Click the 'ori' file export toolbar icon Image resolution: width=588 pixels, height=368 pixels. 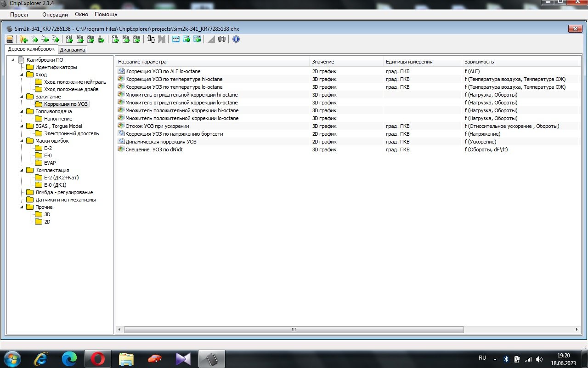click(x=69, y=39)
